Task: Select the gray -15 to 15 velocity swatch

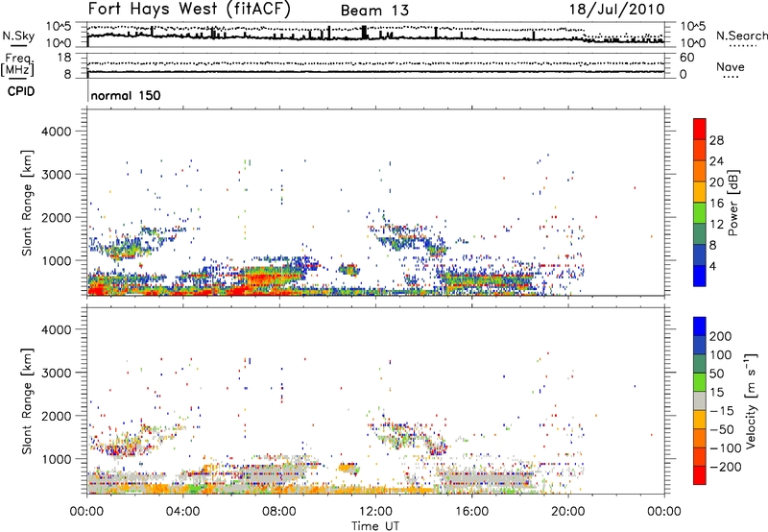Action: point(700,400)
